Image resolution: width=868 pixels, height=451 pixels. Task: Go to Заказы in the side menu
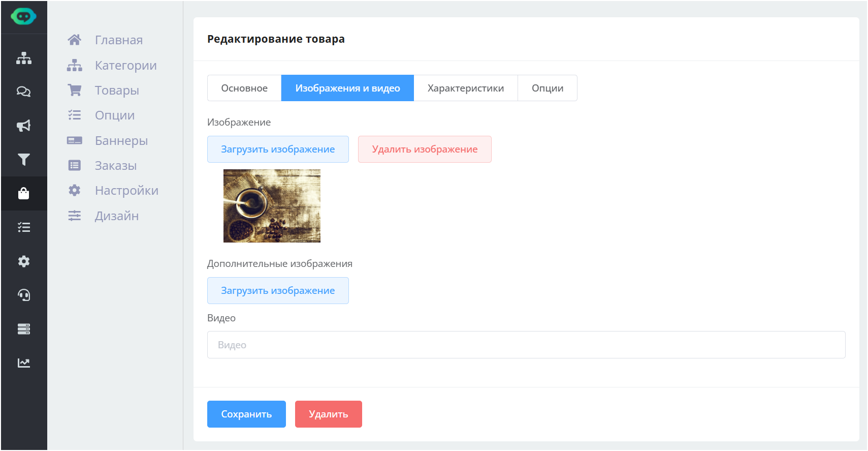tap(115, 166)
